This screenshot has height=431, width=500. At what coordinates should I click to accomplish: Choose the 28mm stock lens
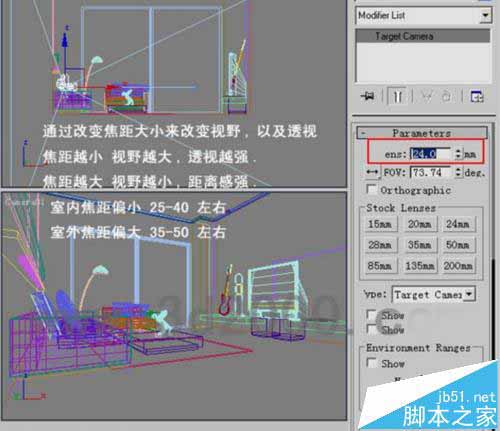pos(380,245)
